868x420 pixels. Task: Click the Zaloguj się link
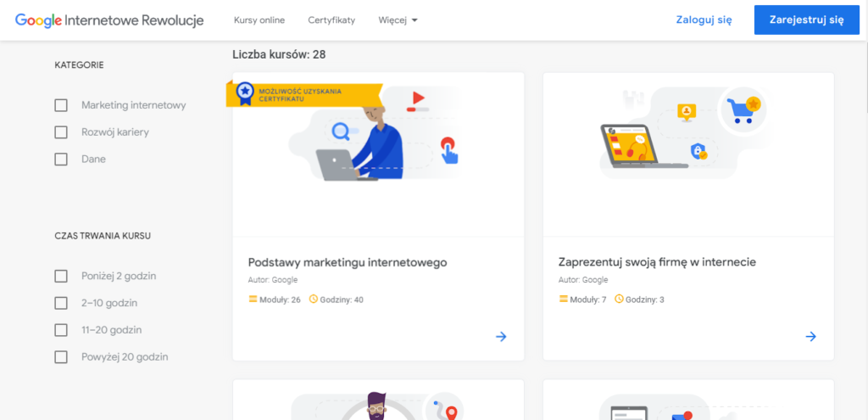704,20
